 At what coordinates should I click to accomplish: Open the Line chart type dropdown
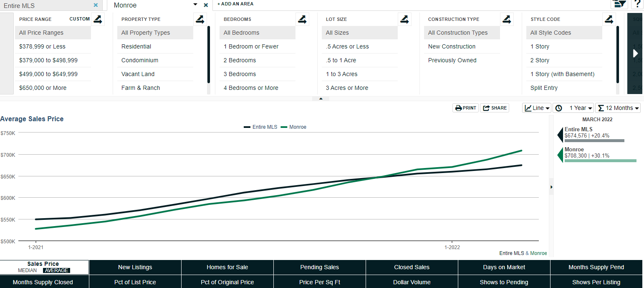[x=537, y=108]
